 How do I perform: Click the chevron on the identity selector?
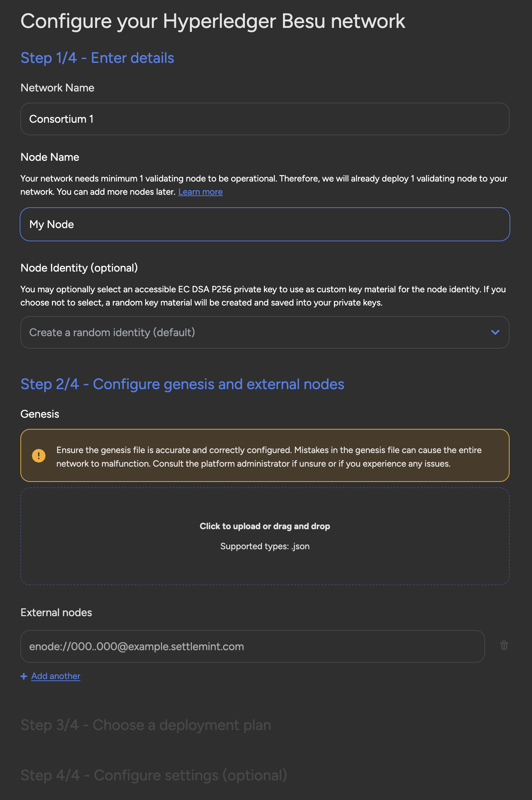click(496, 332)
